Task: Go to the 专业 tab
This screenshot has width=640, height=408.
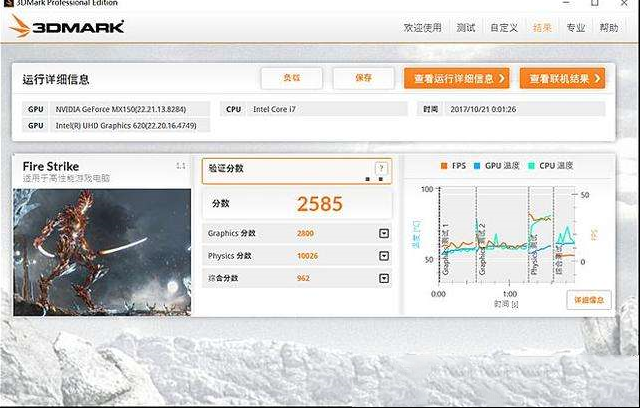Action: (x=576, y=28)
